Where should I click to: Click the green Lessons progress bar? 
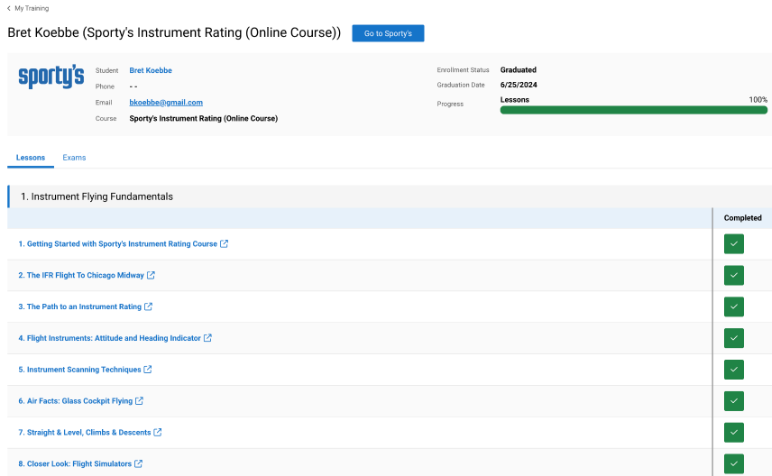pyautogui.click(x=634, y=110)
